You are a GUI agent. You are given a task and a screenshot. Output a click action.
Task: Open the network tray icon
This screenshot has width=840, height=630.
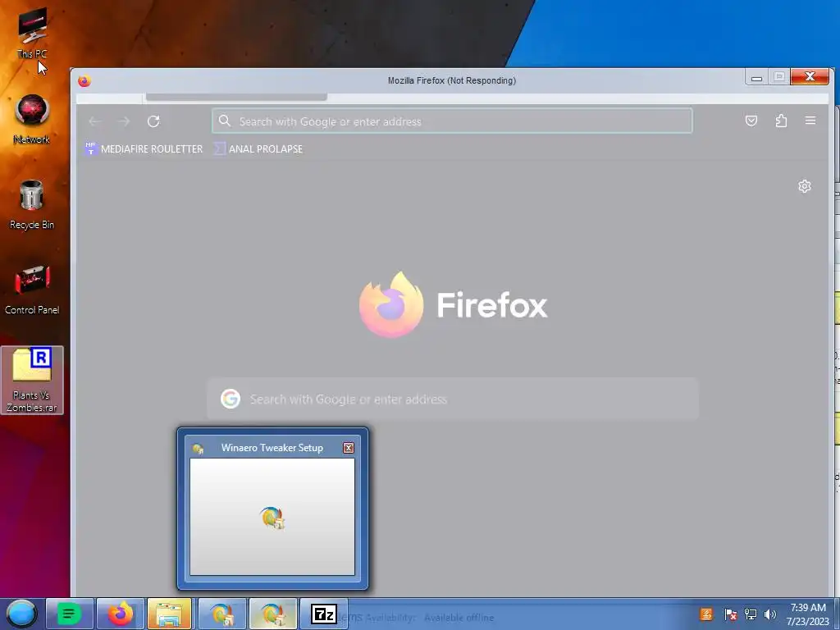tap(751, 614)
